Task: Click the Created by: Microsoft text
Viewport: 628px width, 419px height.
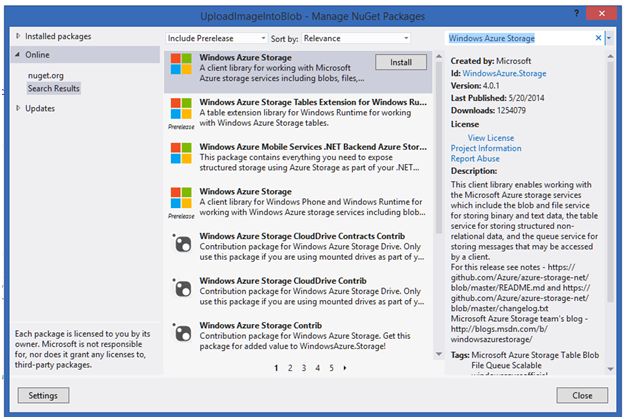Action: click(491, 61)
